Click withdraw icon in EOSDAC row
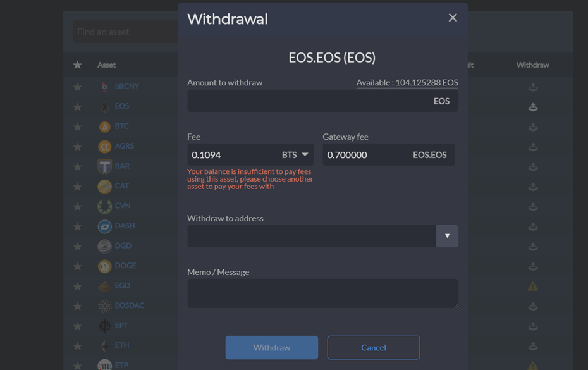This screenshot has height=370, width=588. coord(533,307)
